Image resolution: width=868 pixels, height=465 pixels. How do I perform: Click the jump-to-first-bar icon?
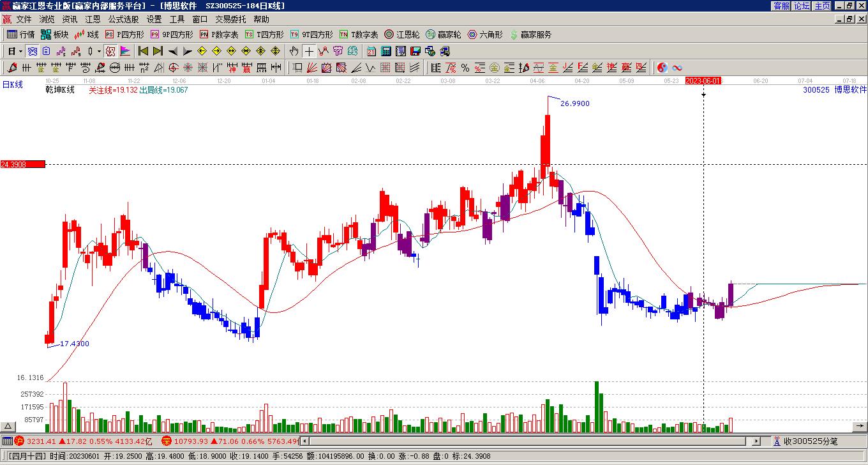pyautogui.click(x=143, y=51)
